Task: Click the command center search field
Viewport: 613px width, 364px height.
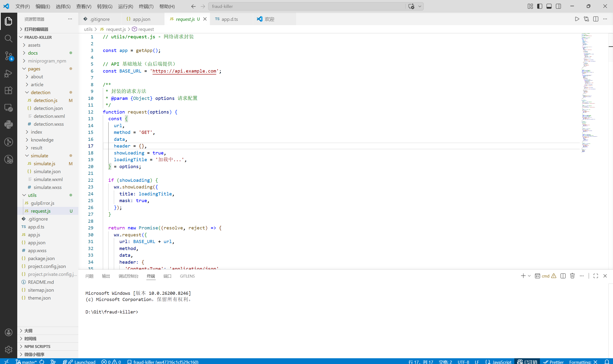Action: pyautogui.click(x=307, y=6)
